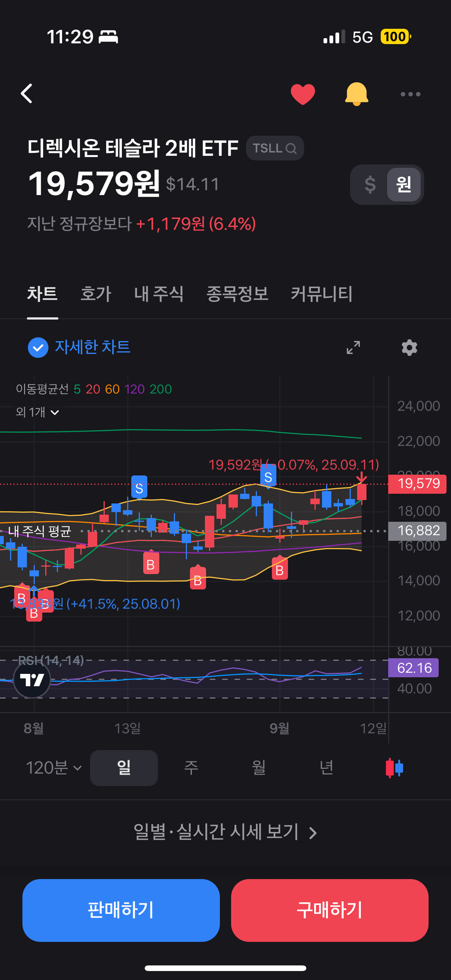Screen dimensions: 451x980
Task: Toggle the red heart favorite icon
Action: (303, 94)
